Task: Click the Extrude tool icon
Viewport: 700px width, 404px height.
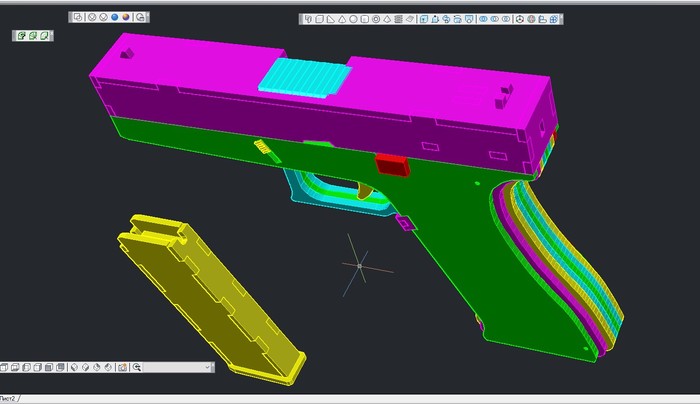Action: point(424,18)
